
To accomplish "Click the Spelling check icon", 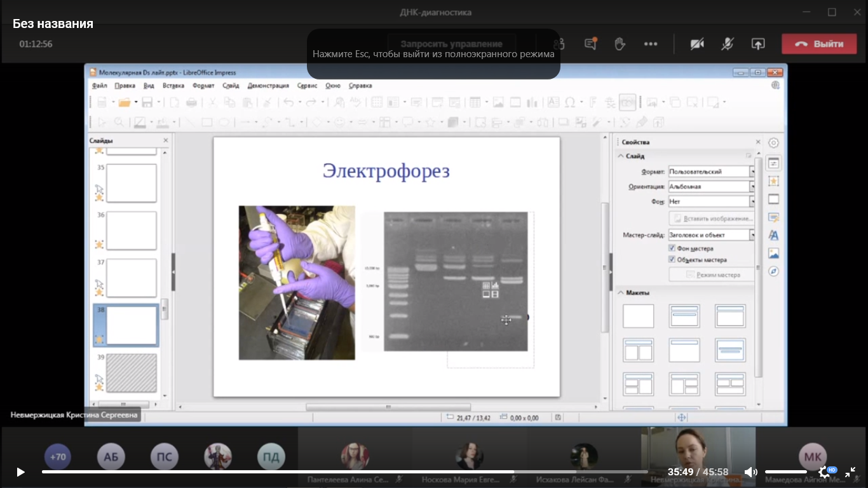I will pos(356,102).
